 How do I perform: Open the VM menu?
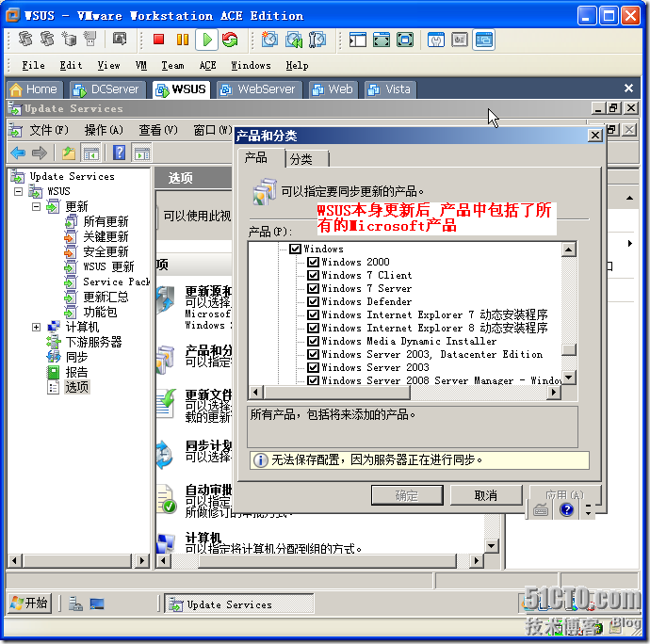tap(141, 66)
